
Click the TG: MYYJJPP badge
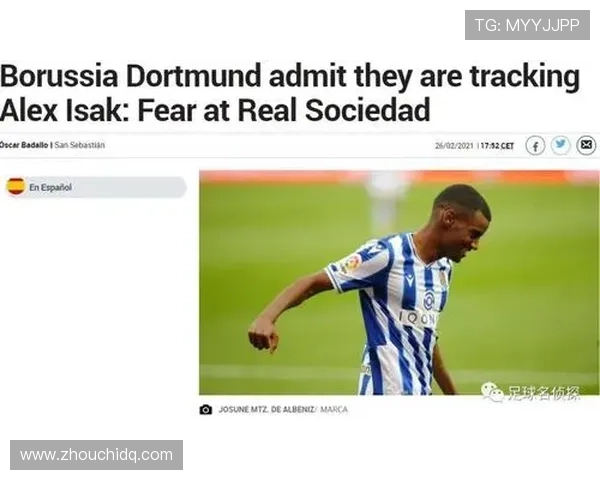click(x=527, y=25)
